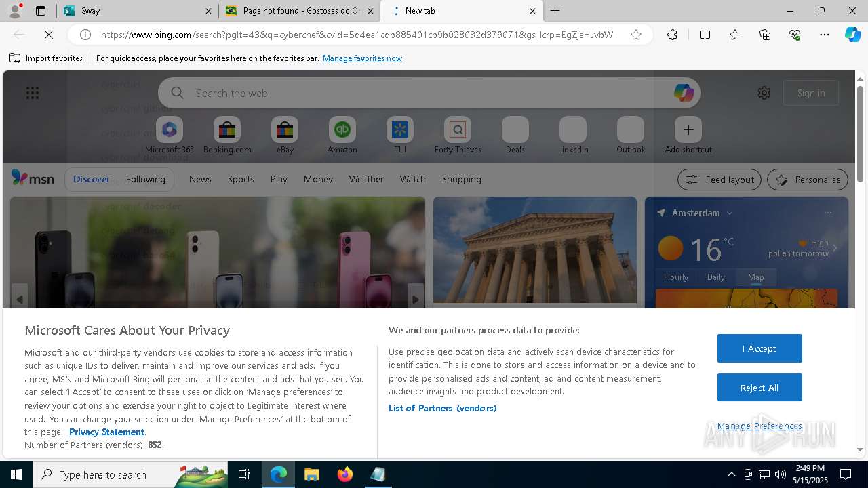Switch to the Sway tab

138,11
